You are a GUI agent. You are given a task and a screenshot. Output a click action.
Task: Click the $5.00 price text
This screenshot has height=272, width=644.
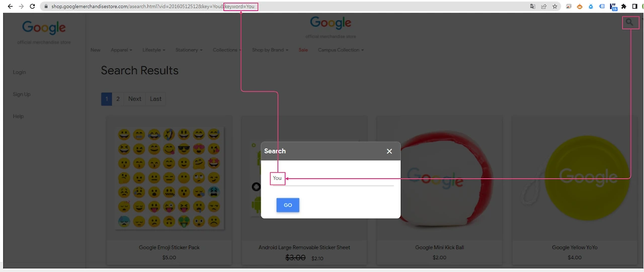pyautogui.click(x=169, y=257)
